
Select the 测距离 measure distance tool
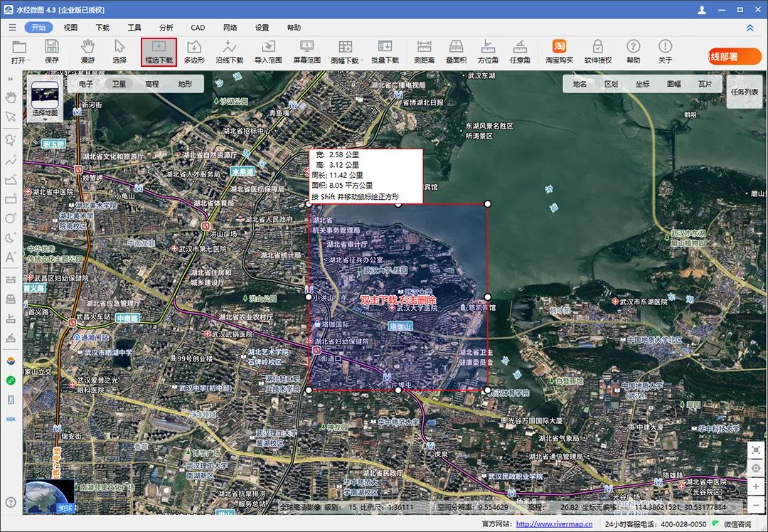424,51
